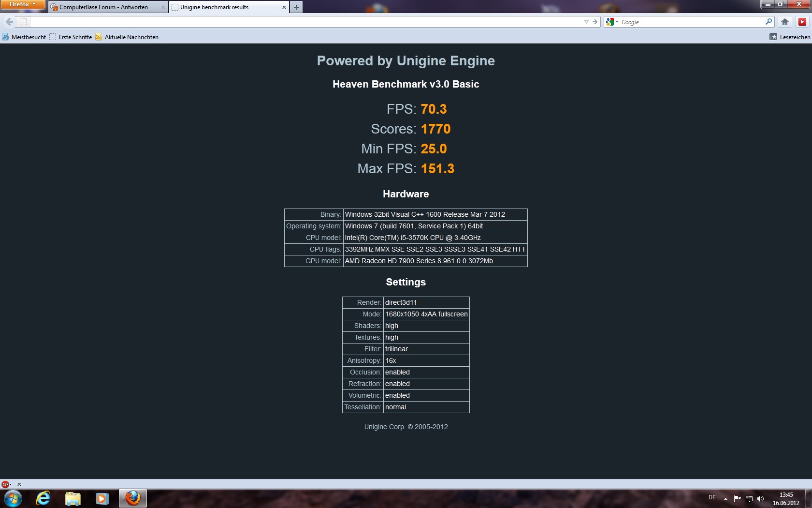Open the Action Center flag icon

point(737,498)
